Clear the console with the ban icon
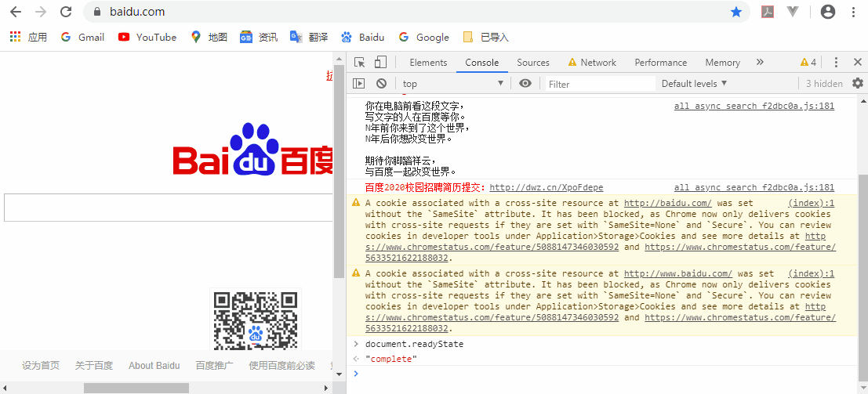The image size is (868, 394). coord(381,84)
